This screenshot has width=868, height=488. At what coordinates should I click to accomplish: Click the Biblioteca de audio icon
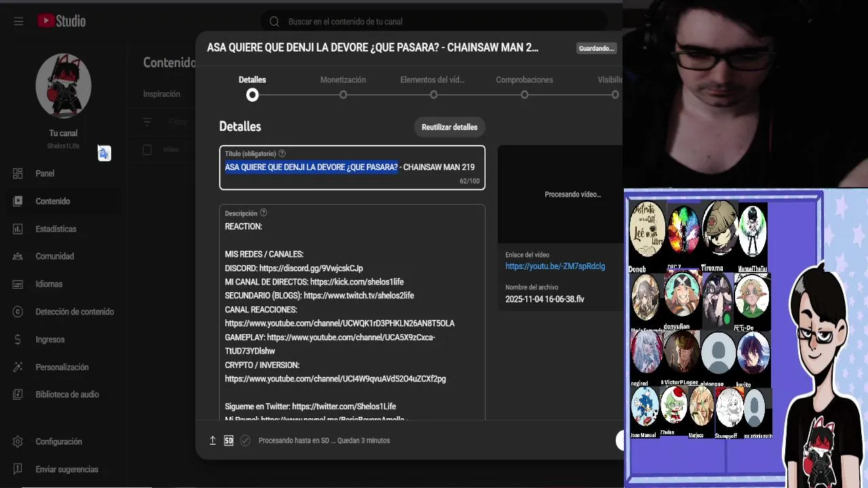coord(18,394)
